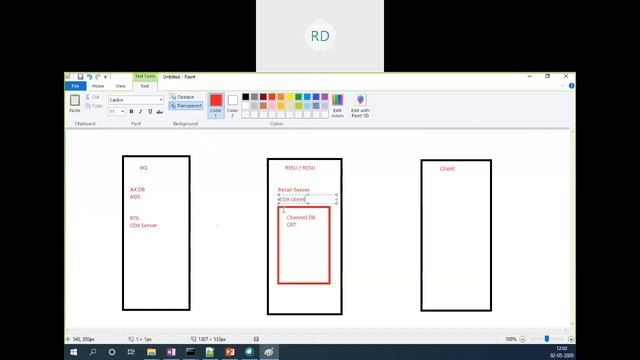Viewport: 640px width, 360px height.
Task: Pick the green color swatch
Action: (298, 97)
